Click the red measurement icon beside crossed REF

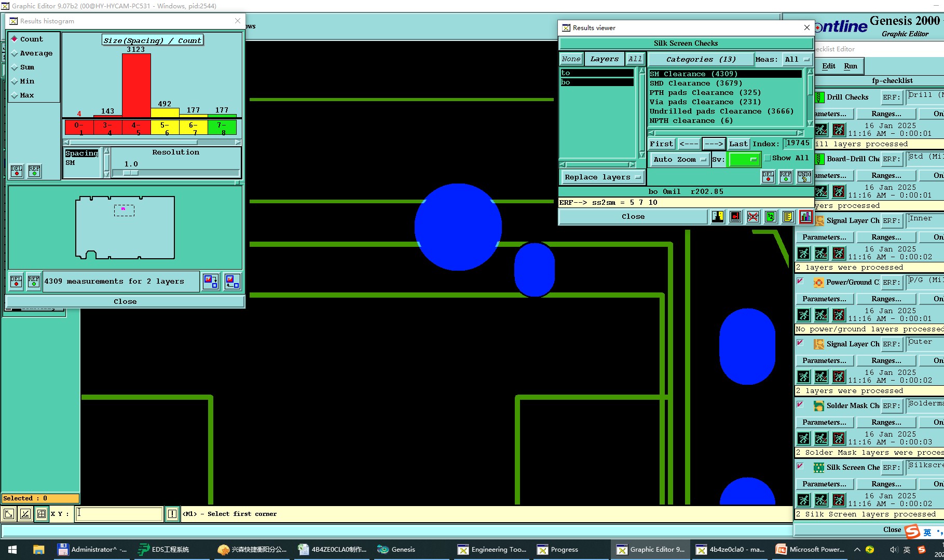pyautogui.click(x=735, y=217)
